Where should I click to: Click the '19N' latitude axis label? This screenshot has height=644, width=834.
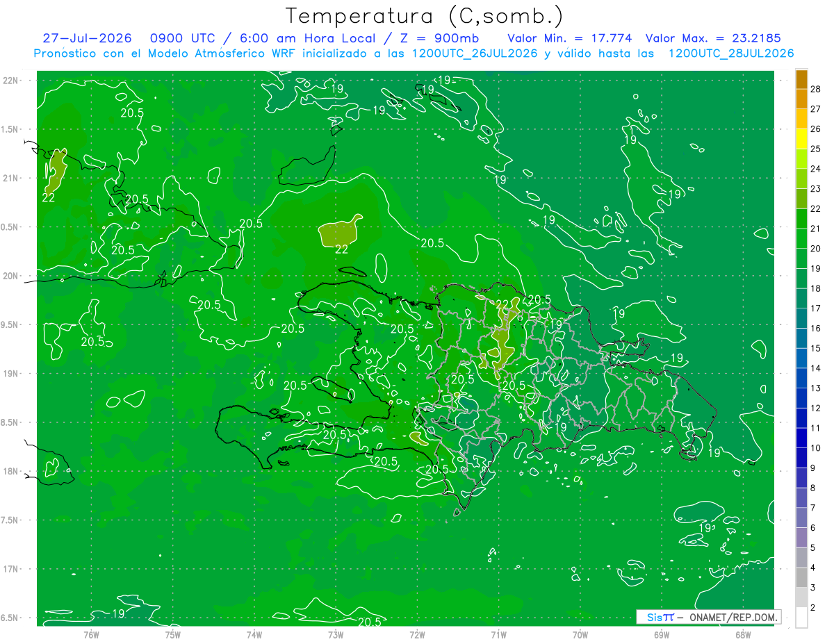[x=11, y=374]
